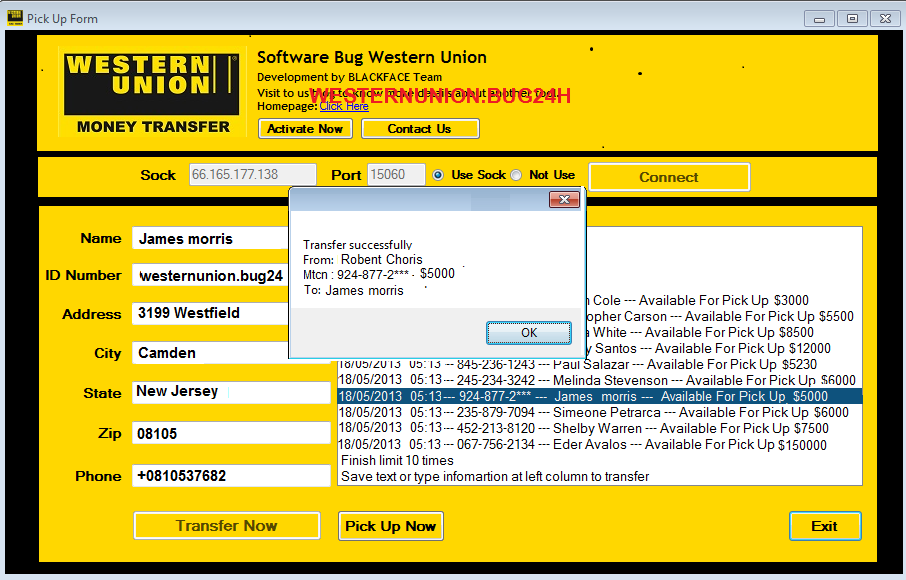Select the Not Use radio button

pyautogui.click(x=517, y=175)
